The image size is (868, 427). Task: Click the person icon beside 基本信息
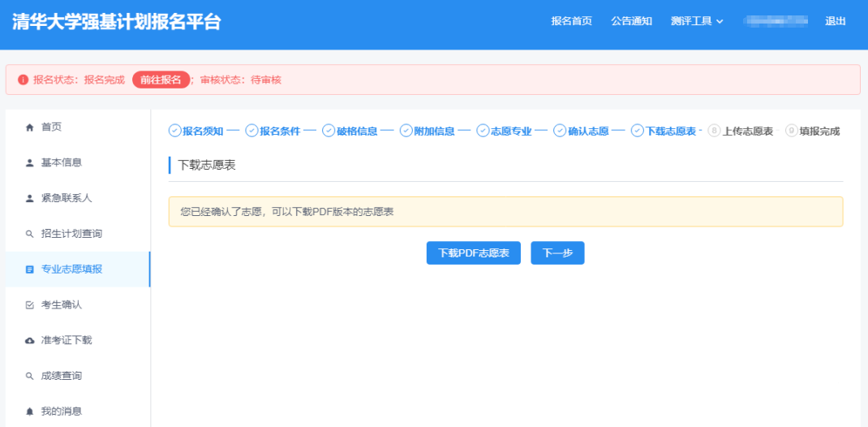coord(30,163)
